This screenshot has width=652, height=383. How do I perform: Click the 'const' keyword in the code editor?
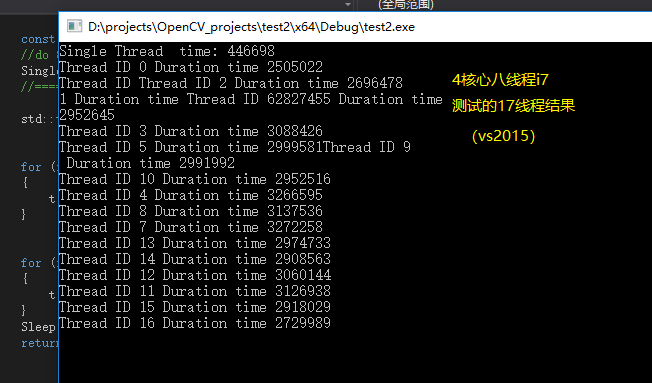[38, 39]
